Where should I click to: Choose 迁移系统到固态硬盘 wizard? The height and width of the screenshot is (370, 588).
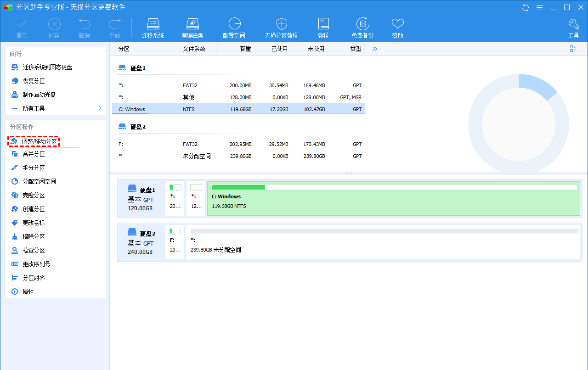pyautogui.click(x=47, y=67)
